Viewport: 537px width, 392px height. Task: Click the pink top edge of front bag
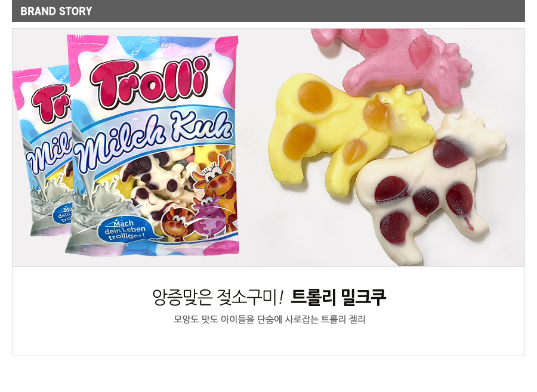point(152,41)
